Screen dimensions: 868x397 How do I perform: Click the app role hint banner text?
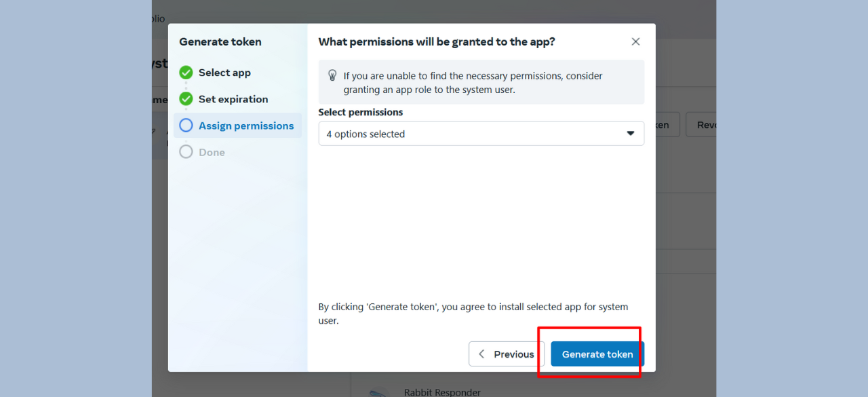point(473,82)
